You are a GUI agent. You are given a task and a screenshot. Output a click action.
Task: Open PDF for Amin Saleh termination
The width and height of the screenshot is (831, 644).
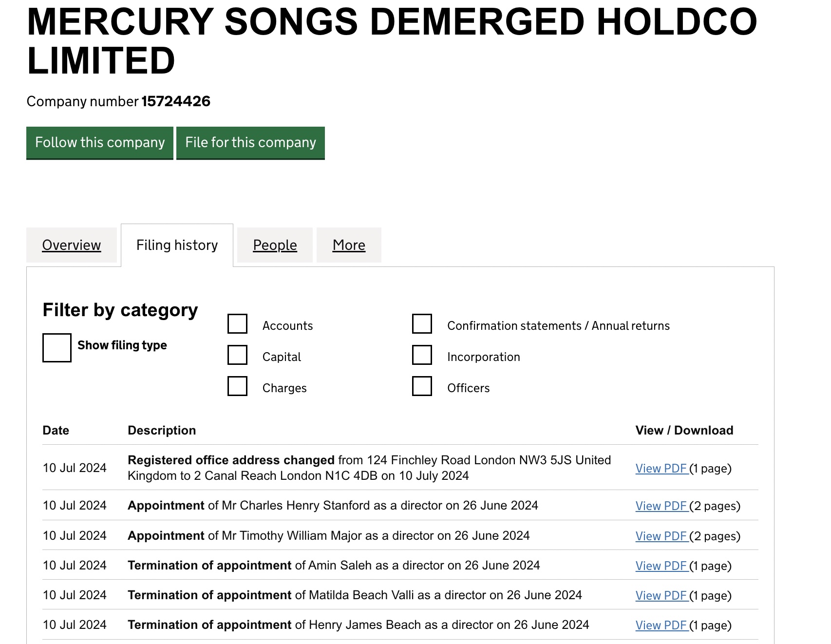661,566
